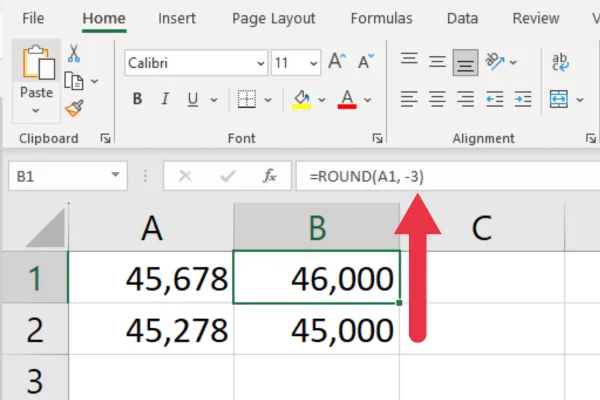
Task: Switch to the Data tab
Action: (x=462, y=18)
